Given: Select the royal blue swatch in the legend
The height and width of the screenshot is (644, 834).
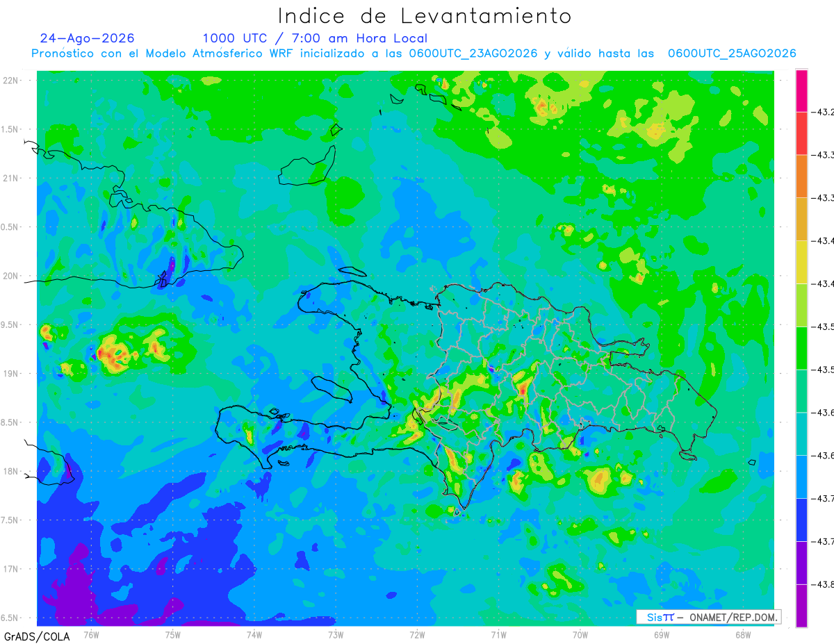Looking at the screenshot, I should pos(801,520).
